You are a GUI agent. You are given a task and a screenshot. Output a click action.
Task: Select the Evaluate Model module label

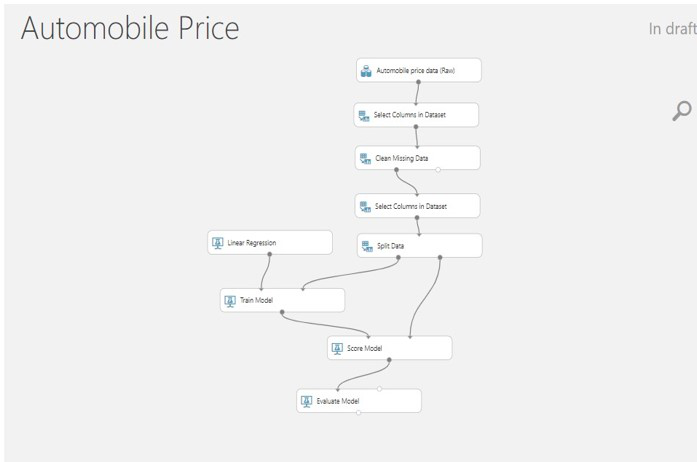point(337,401)
